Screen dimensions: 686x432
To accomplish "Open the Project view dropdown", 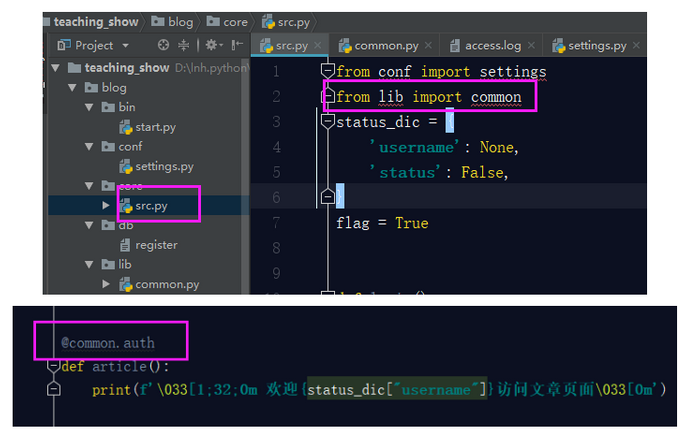I will (x=126, y=46).
